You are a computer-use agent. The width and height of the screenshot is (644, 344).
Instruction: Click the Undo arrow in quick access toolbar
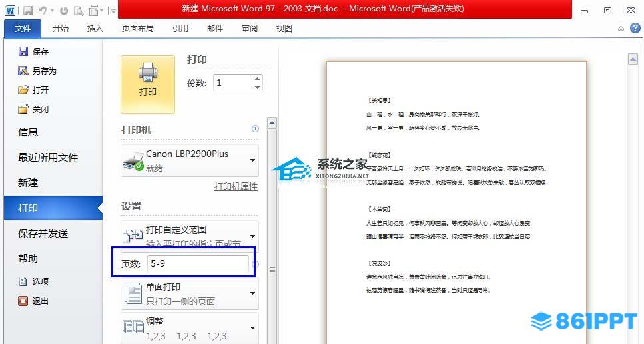point(43,11)
